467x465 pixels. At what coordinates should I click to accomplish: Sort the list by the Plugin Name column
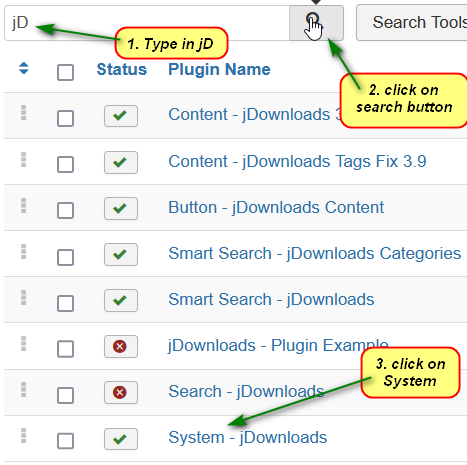[219, 70]
